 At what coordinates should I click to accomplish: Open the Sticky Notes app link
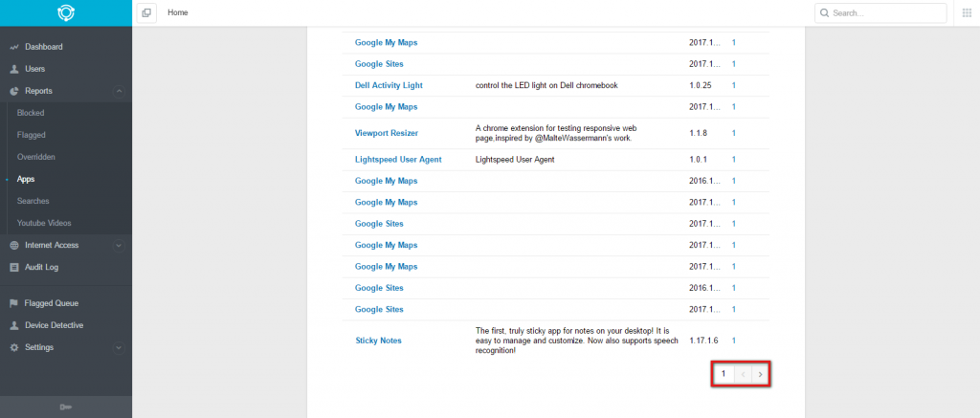point(378,341)
